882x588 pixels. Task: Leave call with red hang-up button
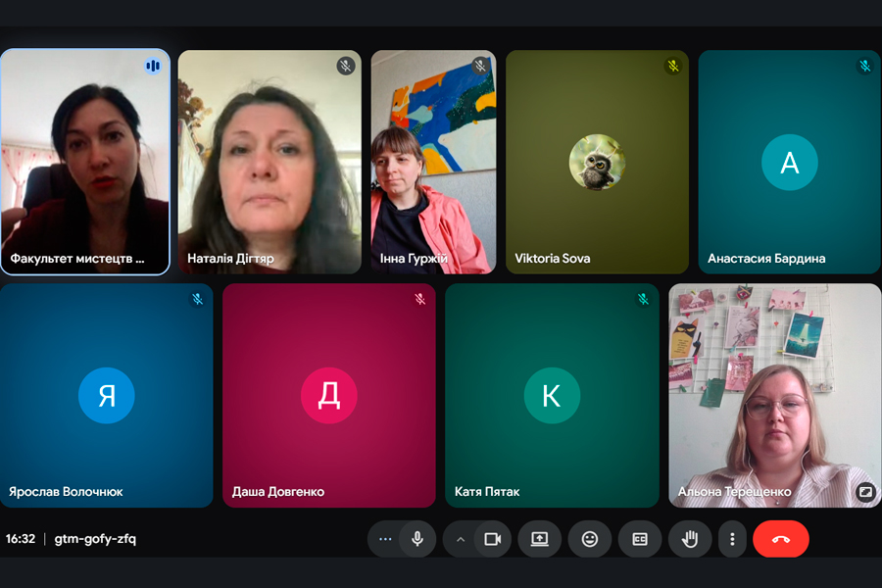click(x=781, y=539)
